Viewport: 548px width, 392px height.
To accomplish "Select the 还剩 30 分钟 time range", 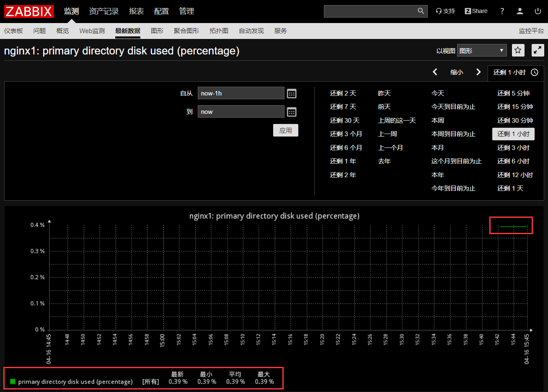I will 515,121.
